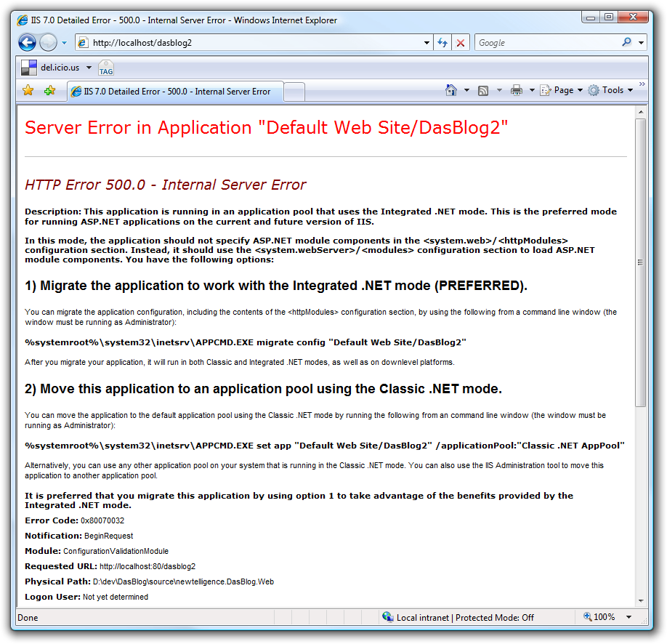The height and width of the screenshot is (644, 667).
Task: Expand the zoom level dropdown arrow
Action: coord(628,617)
